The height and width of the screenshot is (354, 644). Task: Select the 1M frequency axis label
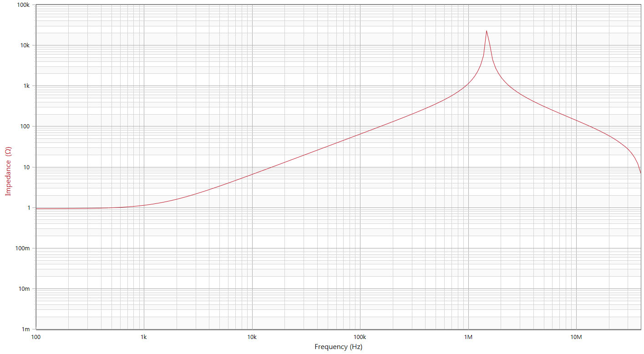click(468, 337)
